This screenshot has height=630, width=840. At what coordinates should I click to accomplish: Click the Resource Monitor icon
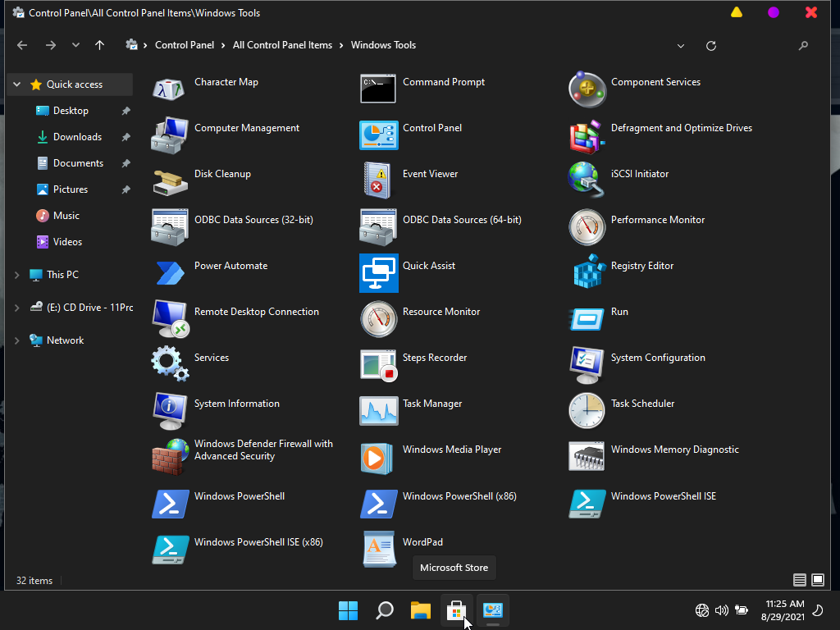click(x=378, y=319)
